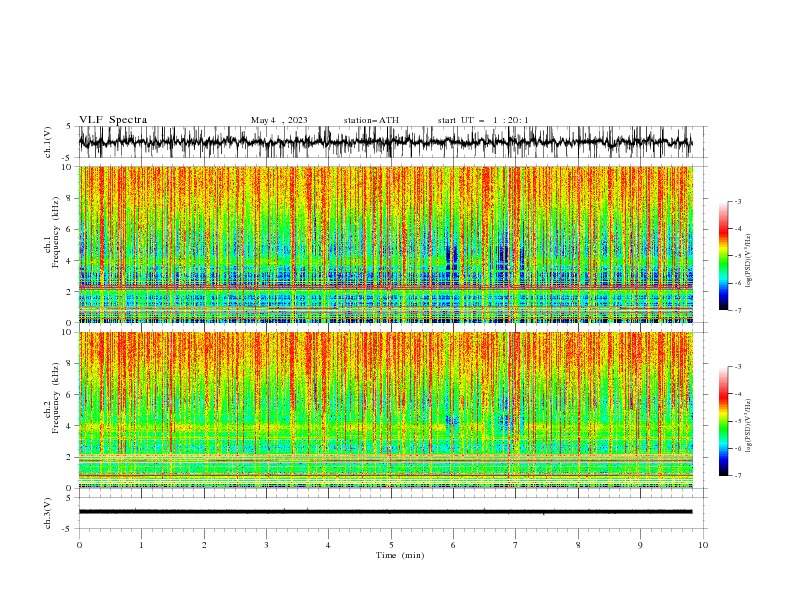Click the 'VLF Spectra' title text
The image size is (792, 612).
pyautogui.click(x=113, y=120)
